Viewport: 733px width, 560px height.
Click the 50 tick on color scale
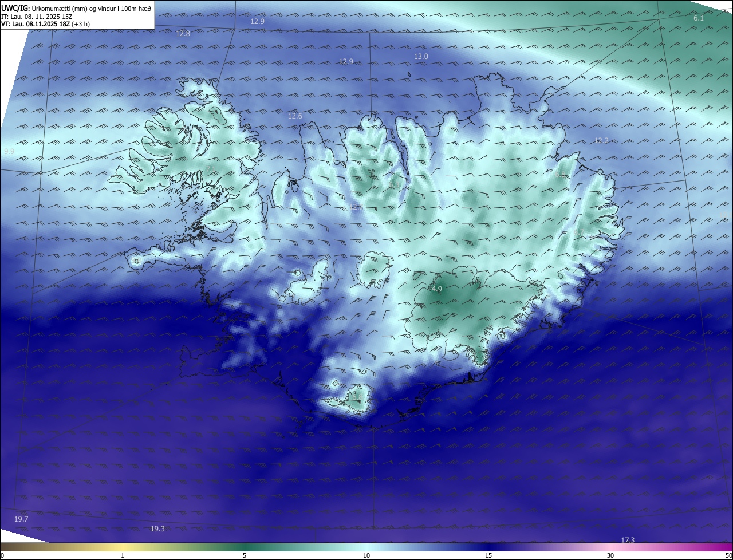click(728, 555)
